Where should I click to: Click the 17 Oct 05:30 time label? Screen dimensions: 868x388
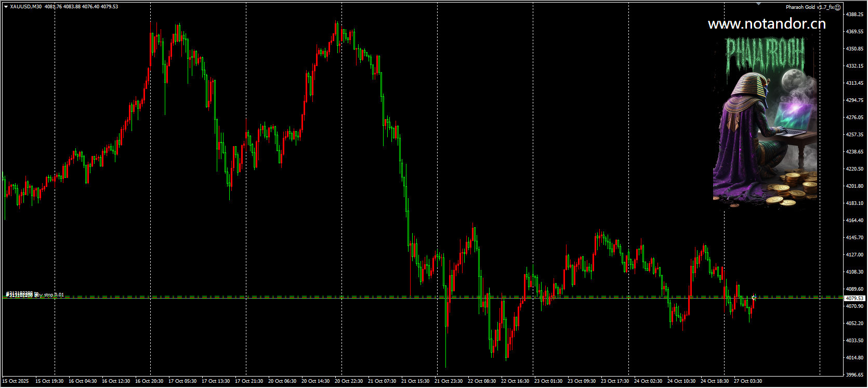(x=182, y=381)
